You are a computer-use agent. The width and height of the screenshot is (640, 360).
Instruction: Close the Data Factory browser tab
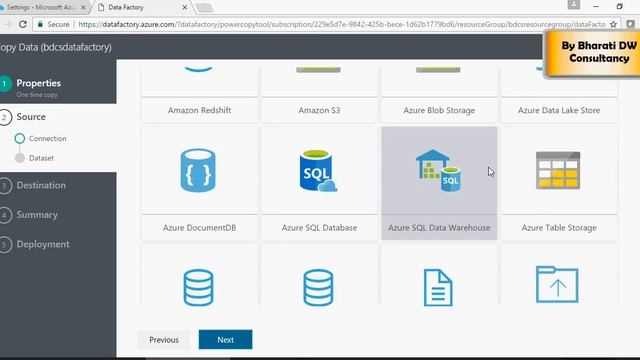[x=184, y=7]
